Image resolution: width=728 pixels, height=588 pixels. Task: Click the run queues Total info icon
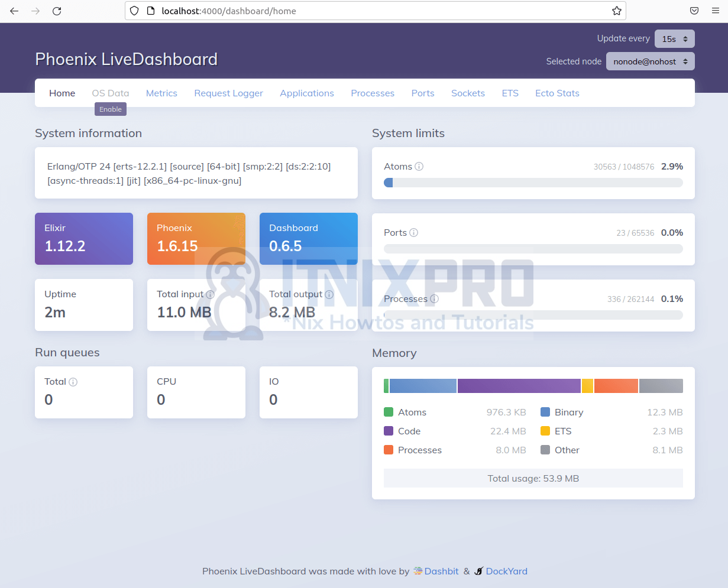click(x=73, y=382)
